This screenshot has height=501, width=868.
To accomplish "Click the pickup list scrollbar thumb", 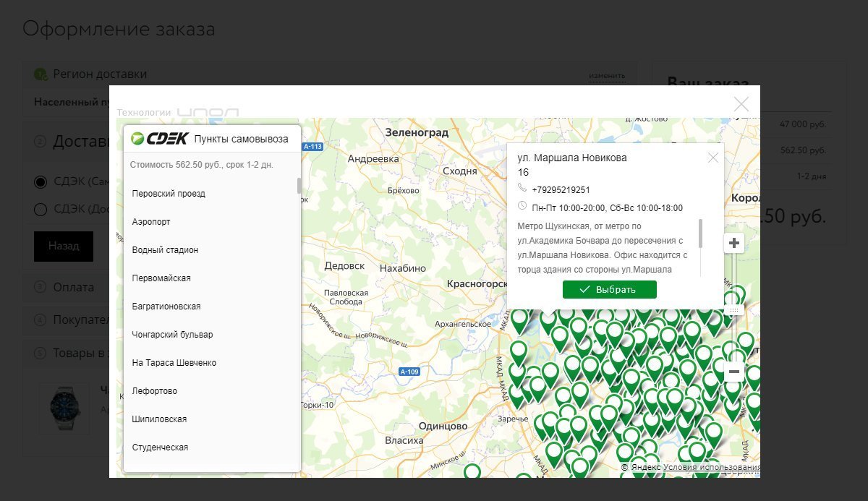I will coord(299,186).
